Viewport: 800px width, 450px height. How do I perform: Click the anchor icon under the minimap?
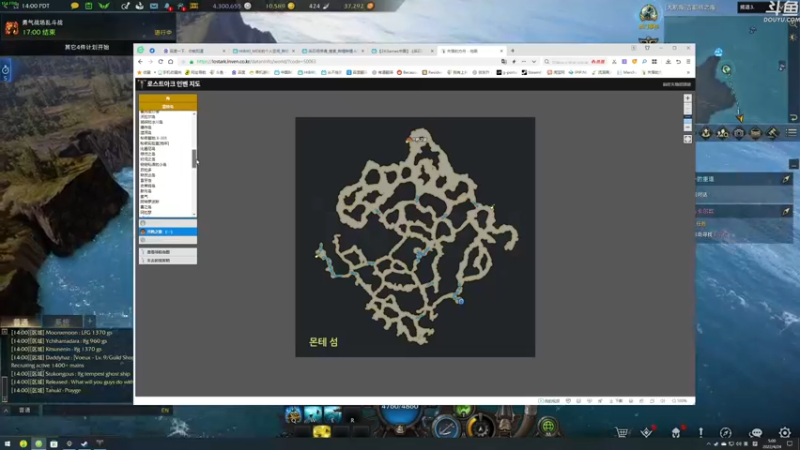click(706, 133)
